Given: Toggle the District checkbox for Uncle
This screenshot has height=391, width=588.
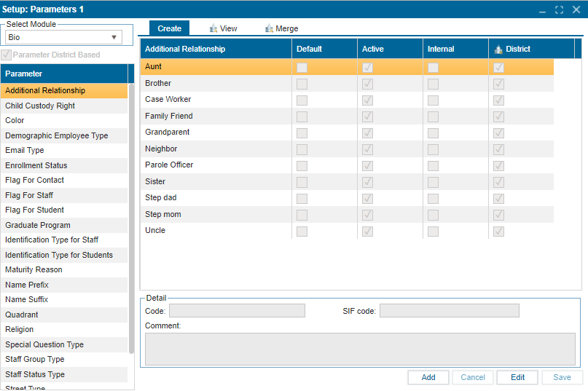Looking at the screenshot, I should [x=498, y=231].
